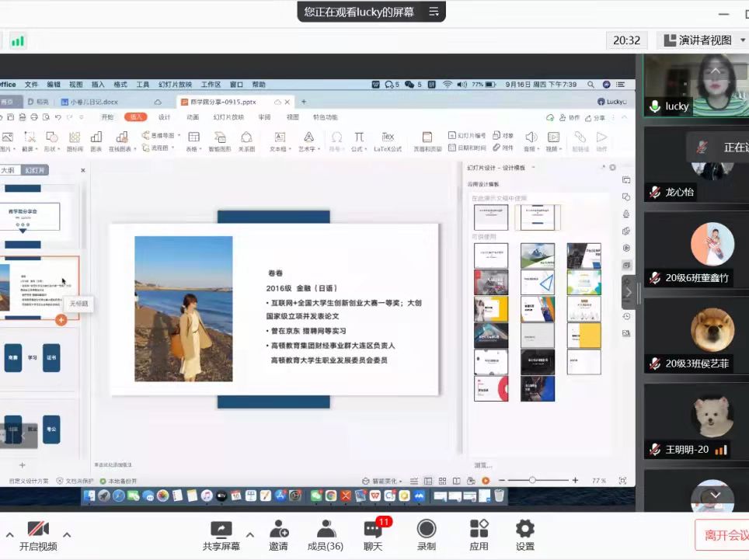Viewport: 749px width, 560px height.
Task: Turn on camera with 开启视频
Action: coord(38,535)
